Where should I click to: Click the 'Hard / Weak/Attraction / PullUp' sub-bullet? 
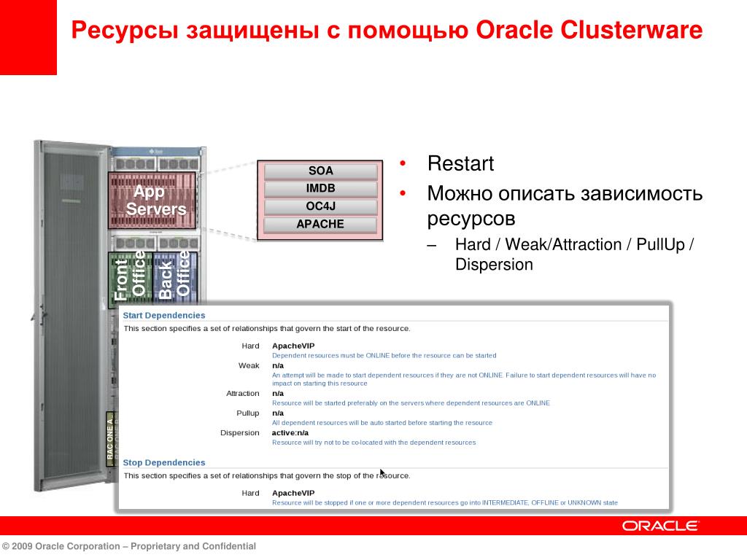click(575, 254)
